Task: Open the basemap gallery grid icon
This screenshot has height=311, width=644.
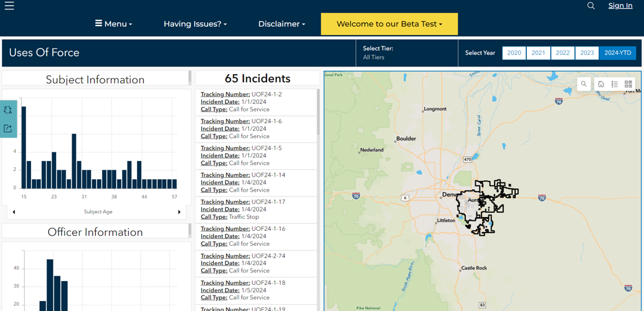Action: pyautogui.click(x=628, y=84)
